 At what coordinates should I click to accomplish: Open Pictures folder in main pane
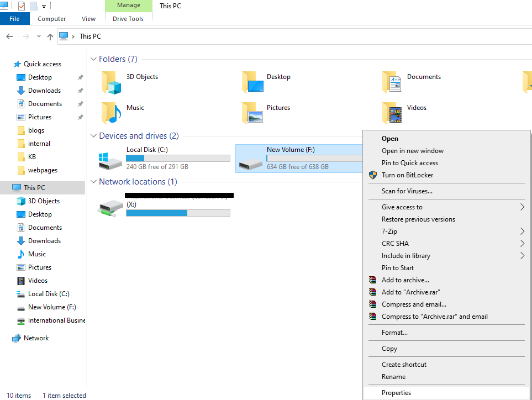251,113
